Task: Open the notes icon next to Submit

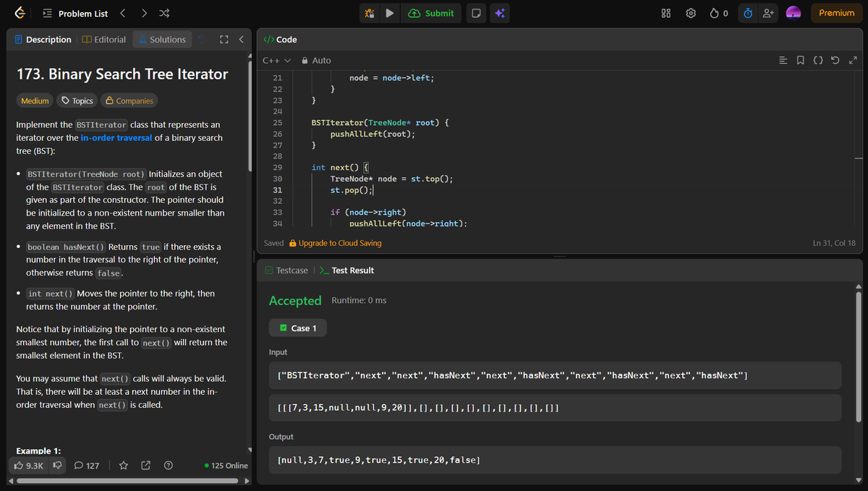Action: tap(476, 13)
